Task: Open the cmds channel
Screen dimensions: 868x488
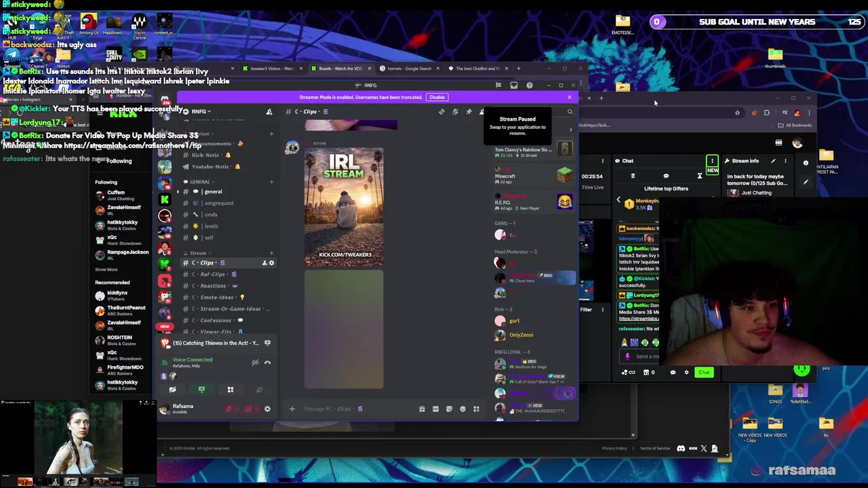Action: (x=227, y=215)
